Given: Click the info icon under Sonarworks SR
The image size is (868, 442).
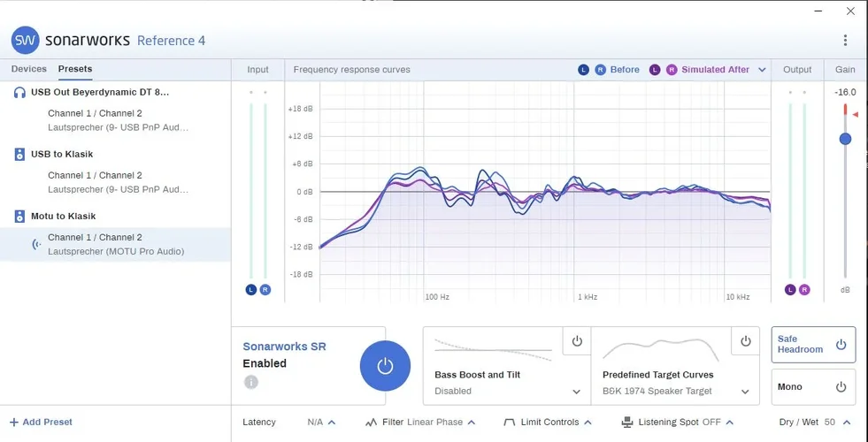Looking at the screenshot, I should (251, 382).
